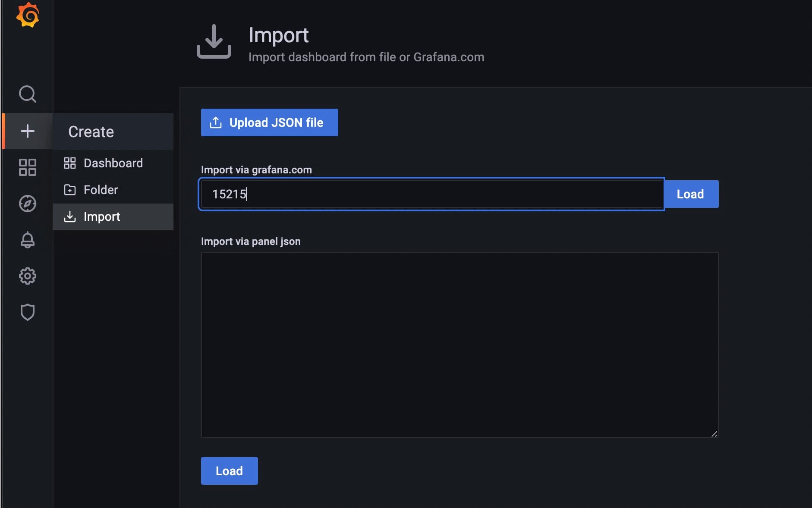812x508 pixels.
Task: Click the text area resize handle
Action: tap(714, 434)
